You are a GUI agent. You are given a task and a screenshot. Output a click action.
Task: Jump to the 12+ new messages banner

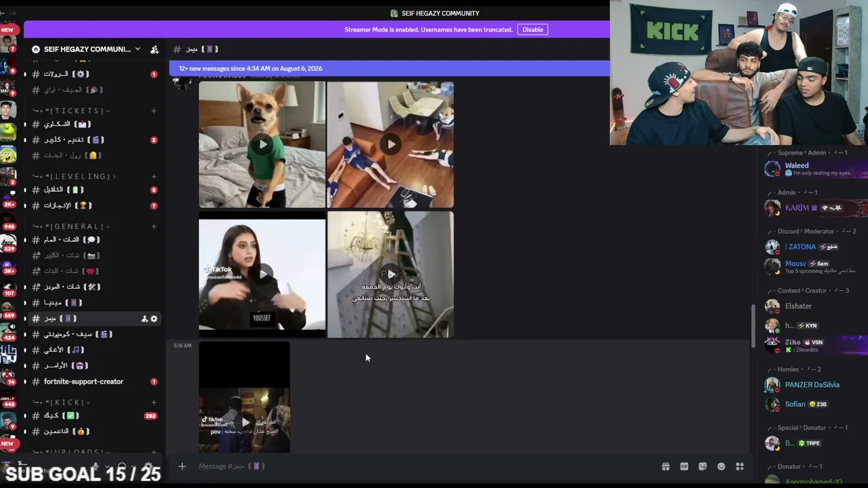[x=390, y=68]
